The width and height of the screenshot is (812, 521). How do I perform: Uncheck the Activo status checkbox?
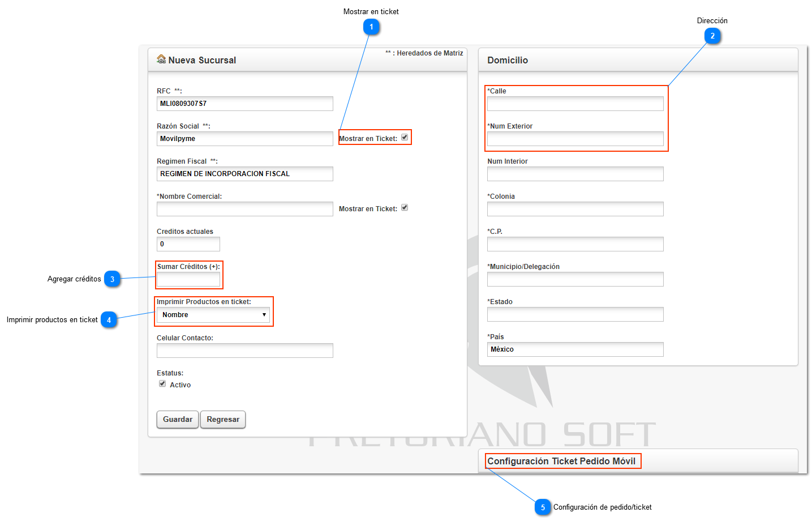[x=162, y=383]
